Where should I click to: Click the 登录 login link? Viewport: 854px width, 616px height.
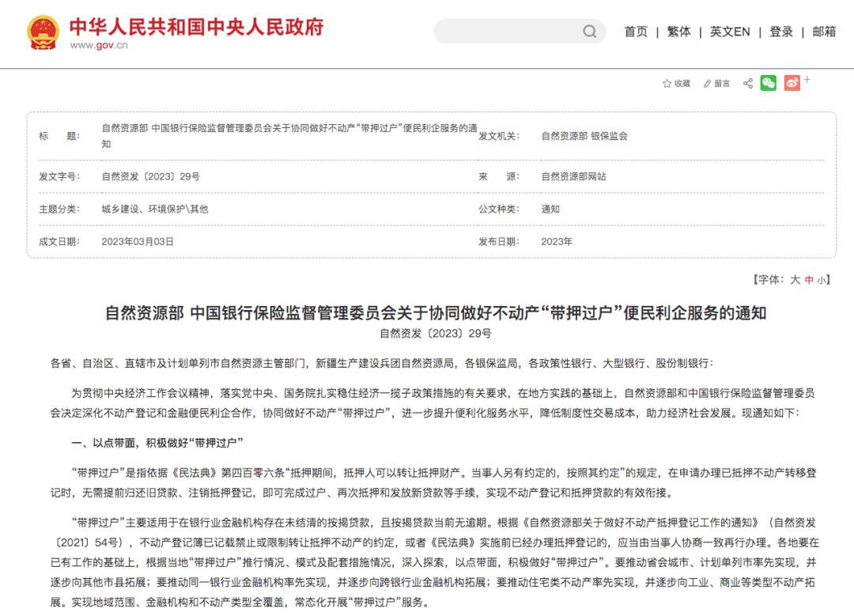tap(781, 32)
